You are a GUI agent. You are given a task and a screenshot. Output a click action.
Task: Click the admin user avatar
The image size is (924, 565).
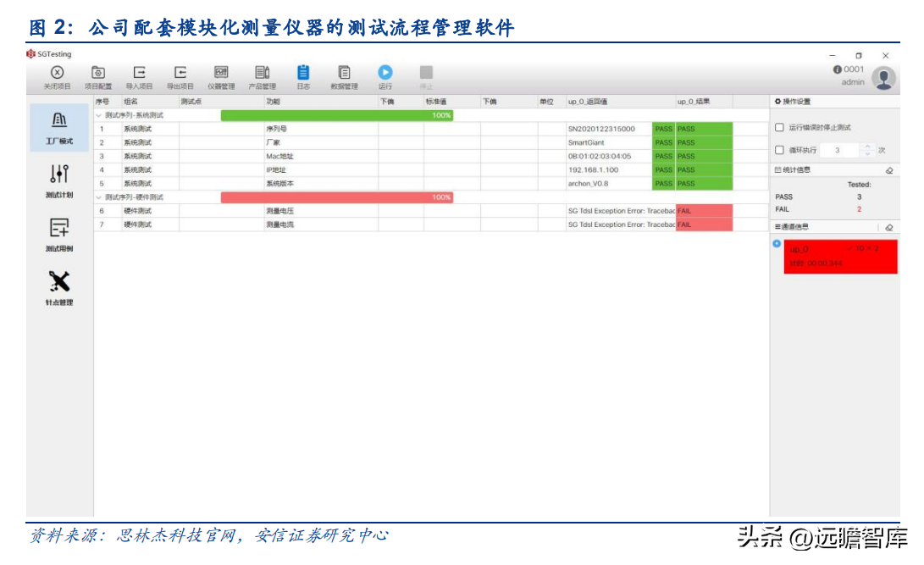click(883, 78)
